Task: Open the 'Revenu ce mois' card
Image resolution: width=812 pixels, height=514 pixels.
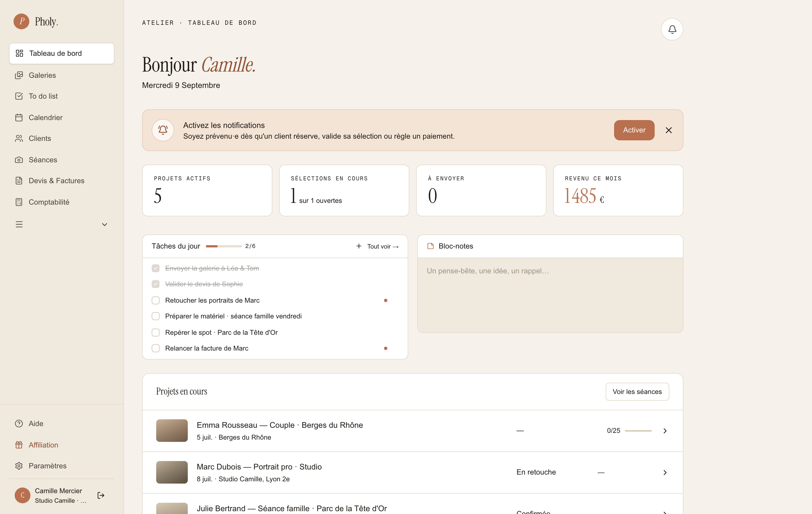Action: pos(618,190)
